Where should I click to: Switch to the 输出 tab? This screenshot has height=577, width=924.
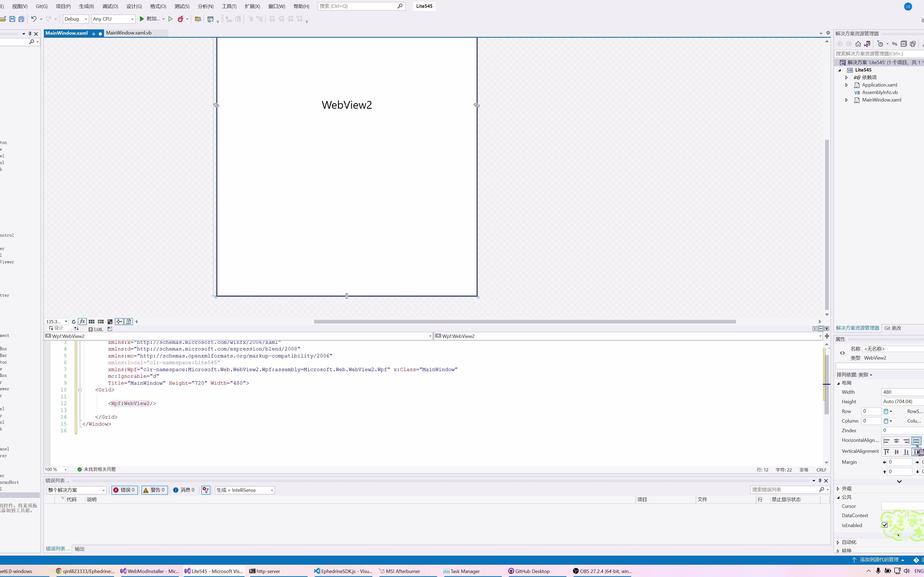point(79,548)
